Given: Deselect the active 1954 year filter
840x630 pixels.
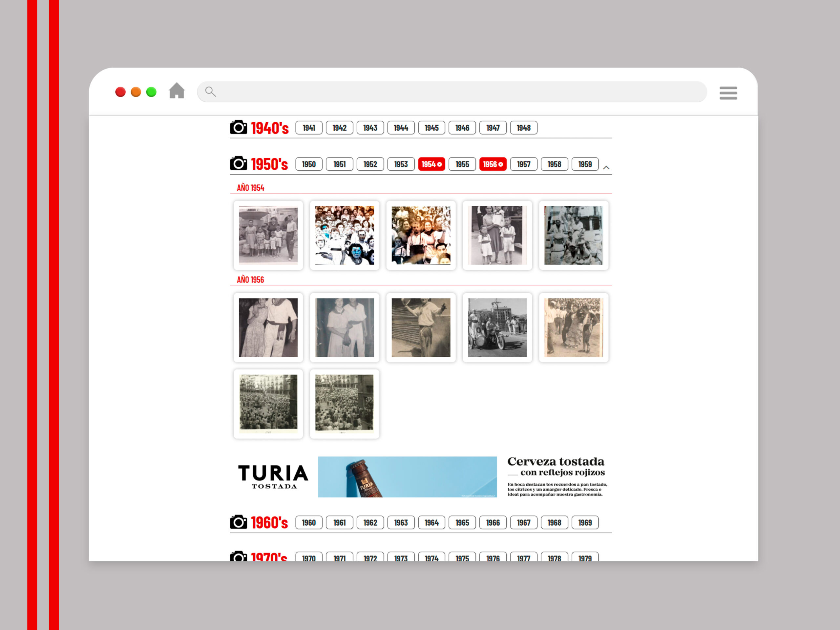Looking at the screenshot, I should coord(431,164).
